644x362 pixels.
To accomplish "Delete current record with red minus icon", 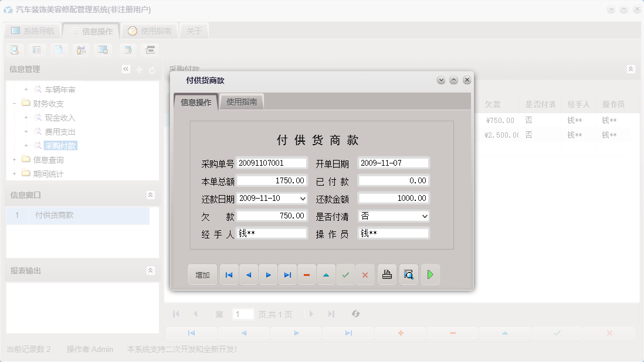I will click(x=307, y=274).
